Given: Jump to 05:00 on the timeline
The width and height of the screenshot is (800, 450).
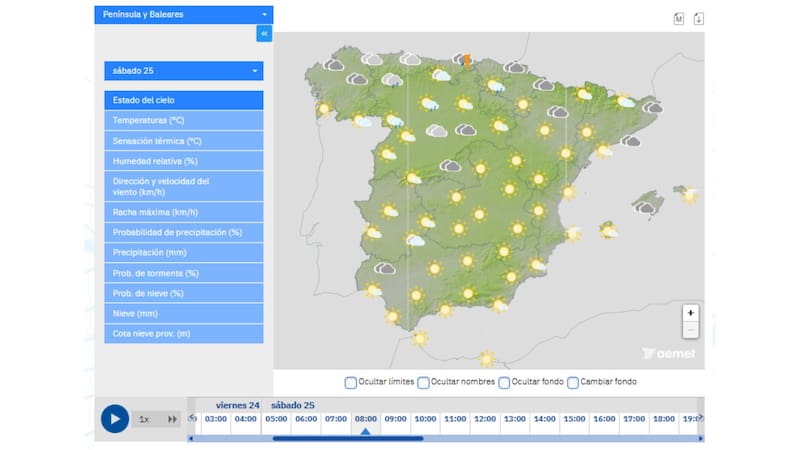Looking at the screenshot, I should click(x=276, y=419).
